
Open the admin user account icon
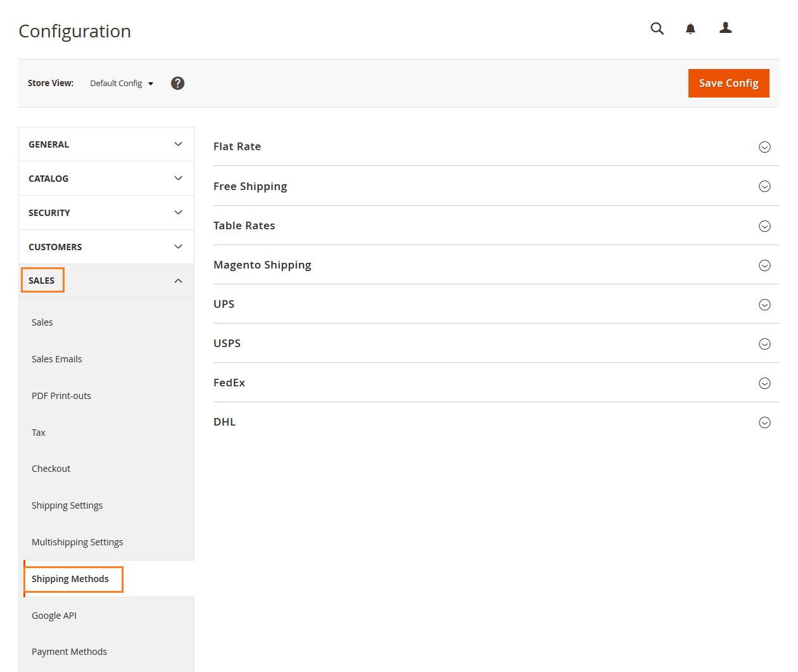[x=726, y=28]
